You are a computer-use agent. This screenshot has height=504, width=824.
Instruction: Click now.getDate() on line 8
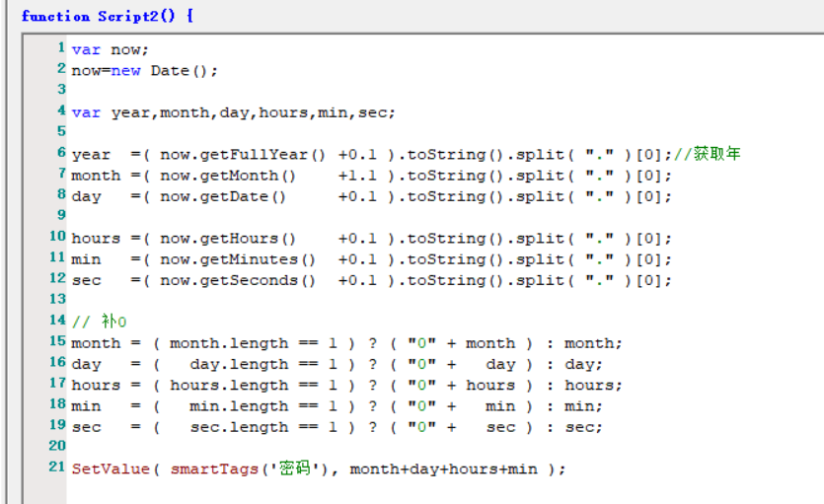click(x=223, y=197)
